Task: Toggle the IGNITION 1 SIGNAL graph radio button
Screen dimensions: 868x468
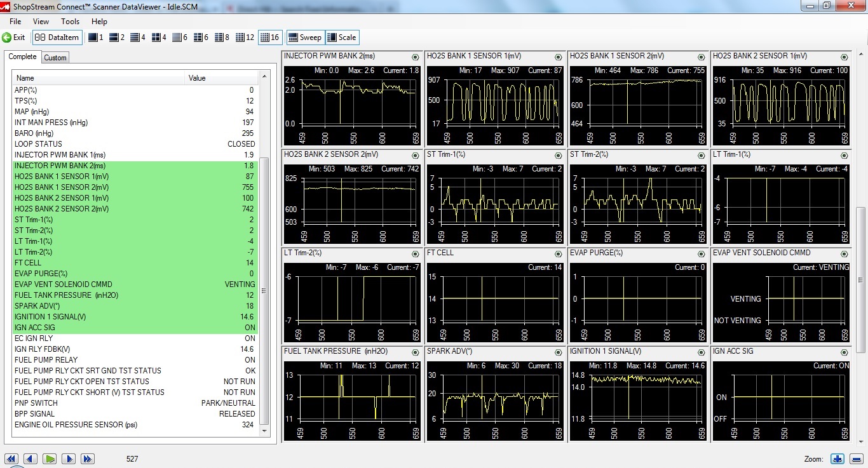Action: tap(702, 352)
